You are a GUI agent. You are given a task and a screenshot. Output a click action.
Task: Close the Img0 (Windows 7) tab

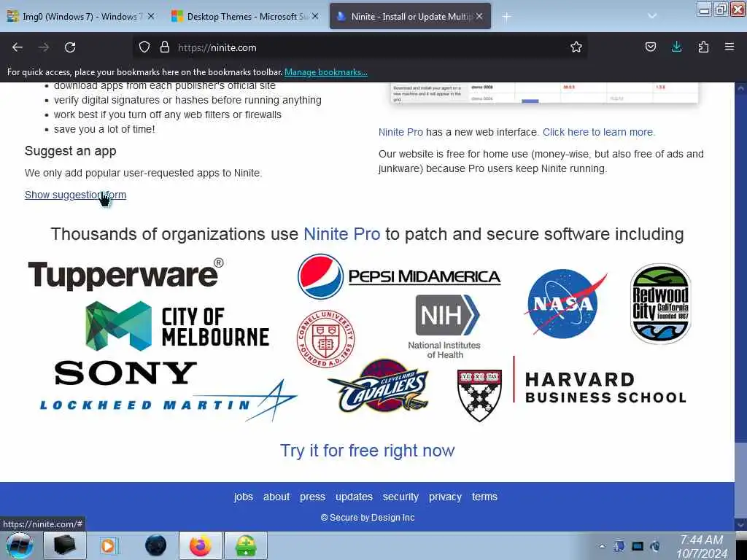coord(151,16)
